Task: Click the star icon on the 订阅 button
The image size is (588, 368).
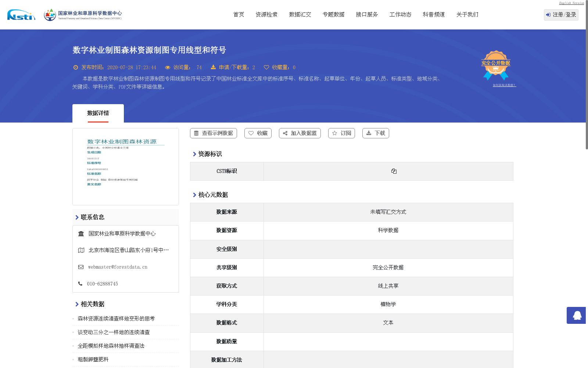Action: coord(335,133)
